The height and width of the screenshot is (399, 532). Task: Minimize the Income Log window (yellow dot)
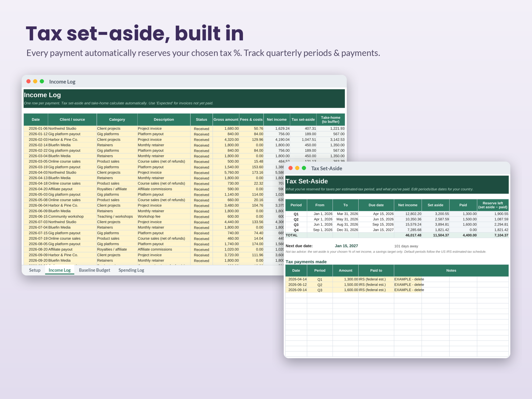[35, 81]
